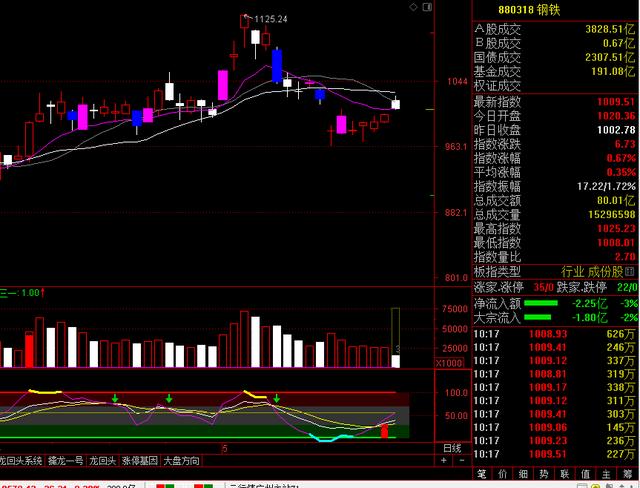Toggle the side panel icon above the chart
Screen dimensions: 640x488
click(x=427, y=7)
